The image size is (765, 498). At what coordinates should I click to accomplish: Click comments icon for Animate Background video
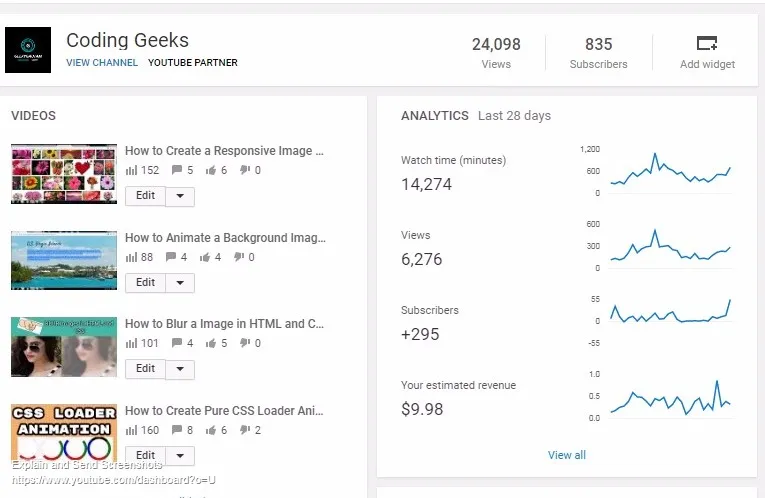[x=170, y=257]
